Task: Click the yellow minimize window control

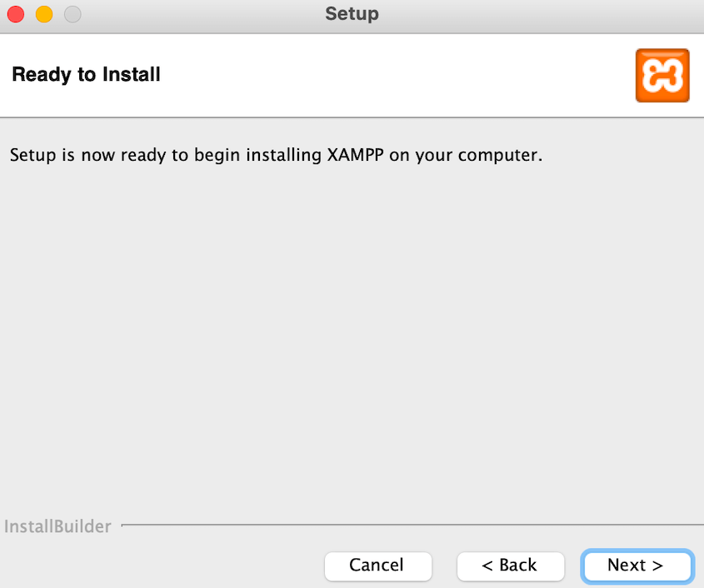Action: (43, 13)
